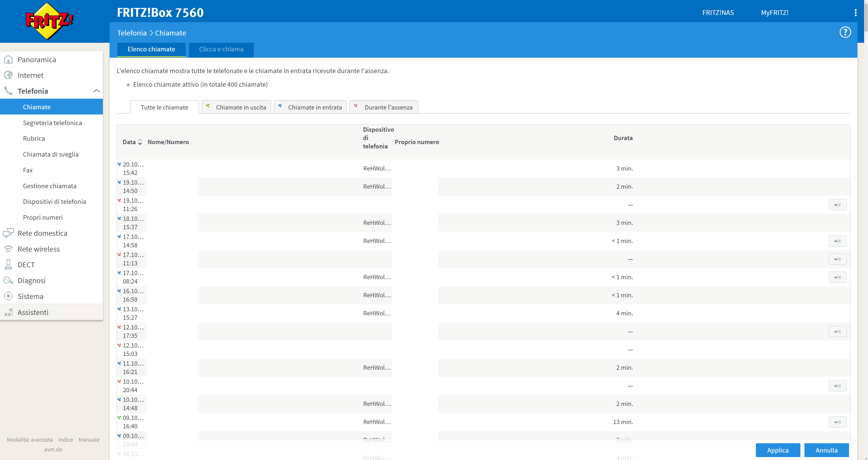Open the help question mark icon
This screenshot has width=868, height=460.
tap(845, 32)
